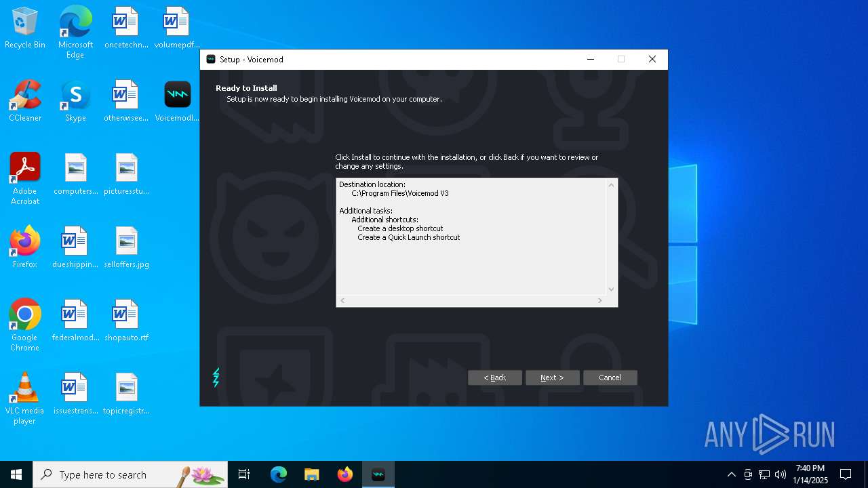The height and width of the screenshot is (488, 868).
Task: Select the computers... image file icon
Action: click(x=75, y=175)
